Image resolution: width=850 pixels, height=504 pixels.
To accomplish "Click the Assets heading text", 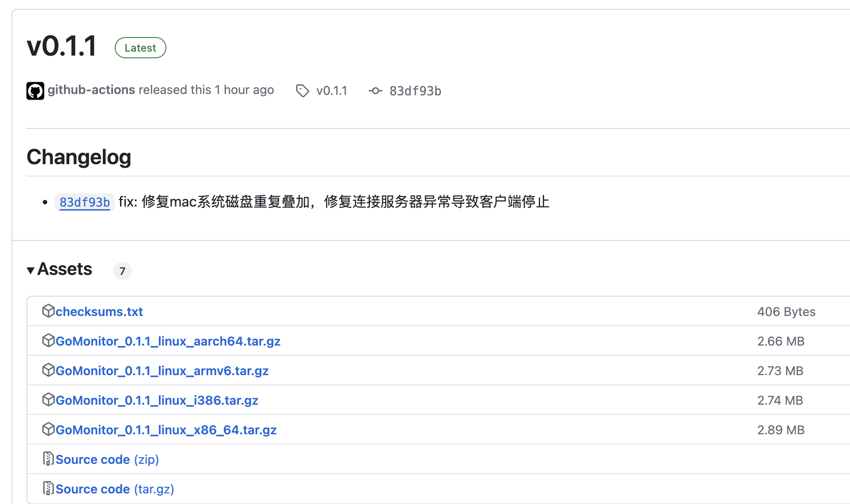I will [x=65, y=269].
